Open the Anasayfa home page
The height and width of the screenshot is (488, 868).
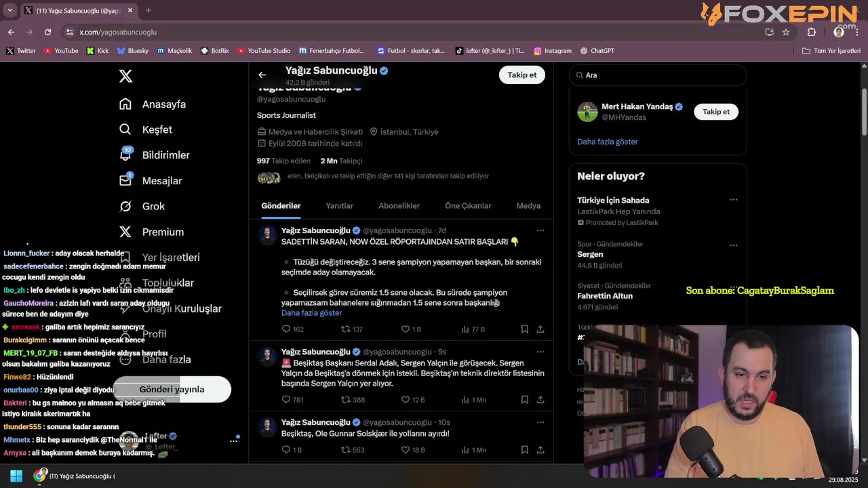(153, 104)
